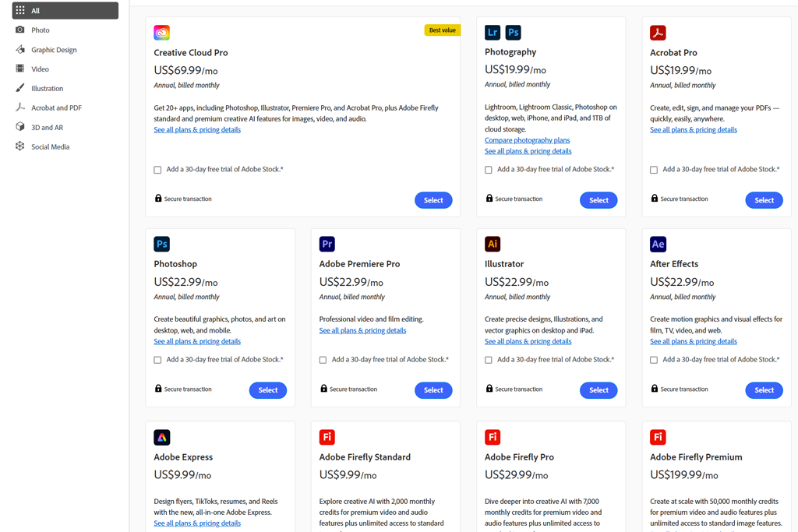Click the Acrobat Pro app icon
This screenshot has height=532, width=798.
[658, 33]
